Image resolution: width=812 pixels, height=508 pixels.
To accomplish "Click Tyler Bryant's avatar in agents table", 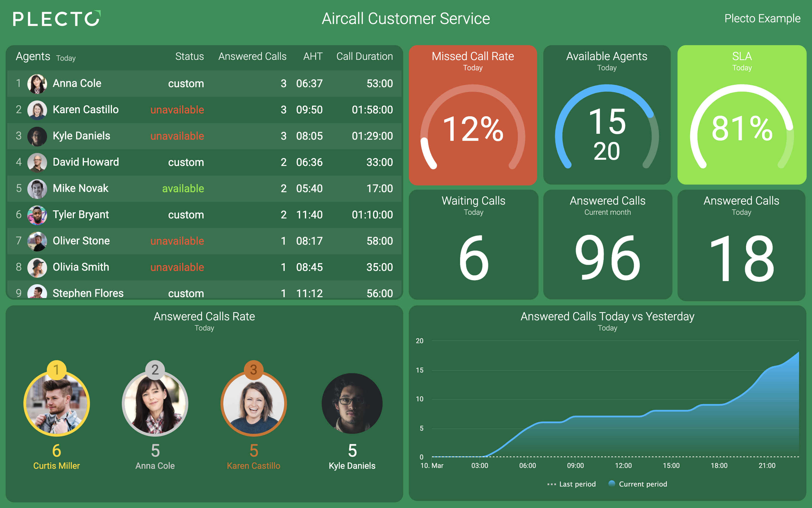I will [x=37, y=215].
